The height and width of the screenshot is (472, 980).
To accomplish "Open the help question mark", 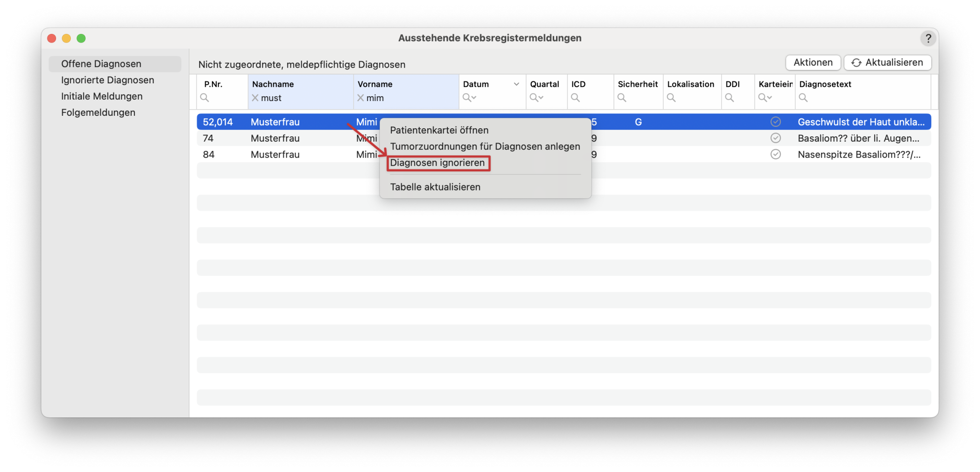I will (929, 38).
